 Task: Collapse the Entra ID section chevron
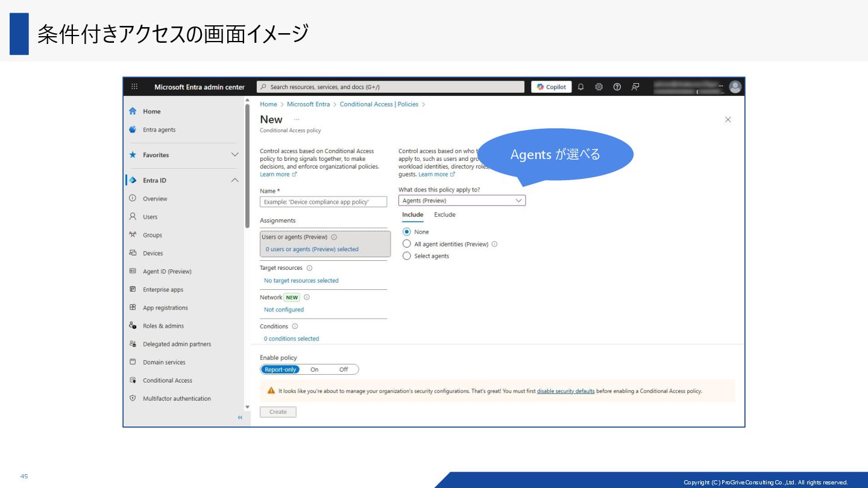[235, 180]
